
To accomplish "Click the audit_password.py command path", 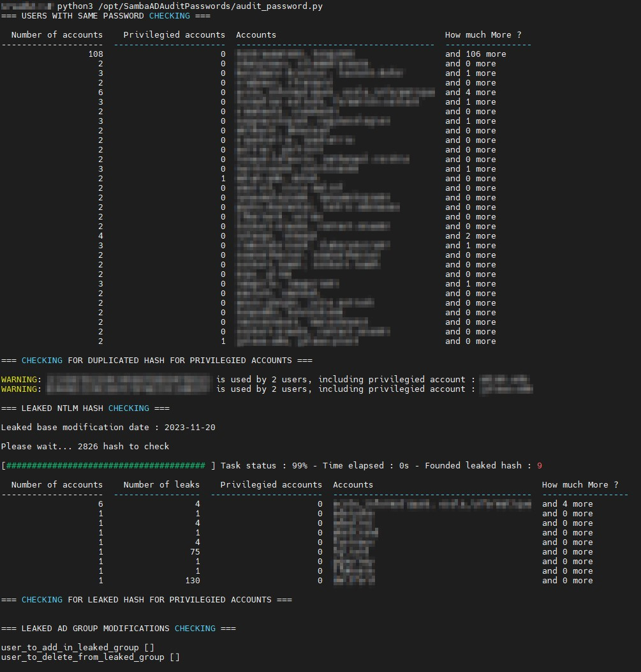I will coord(210,6).
